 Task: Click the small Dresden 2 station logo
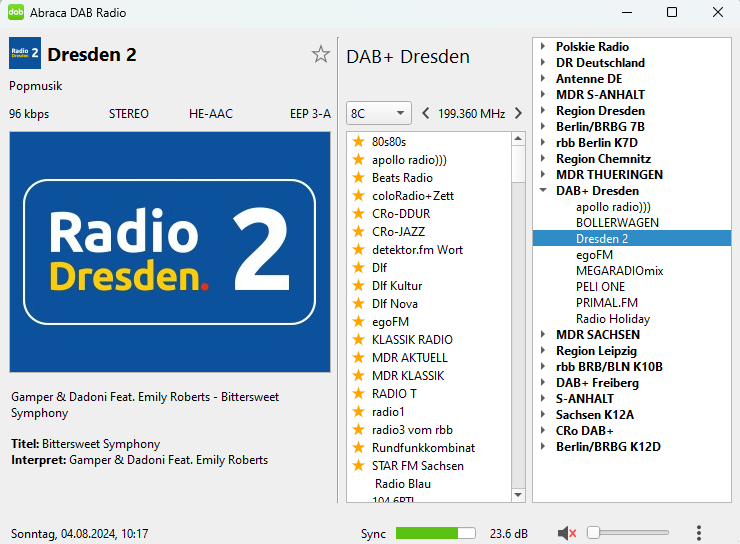[x=25, y=54]
